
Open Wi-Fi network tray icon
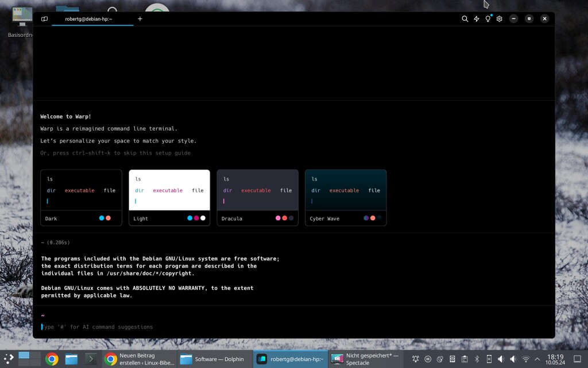(526, 359)
